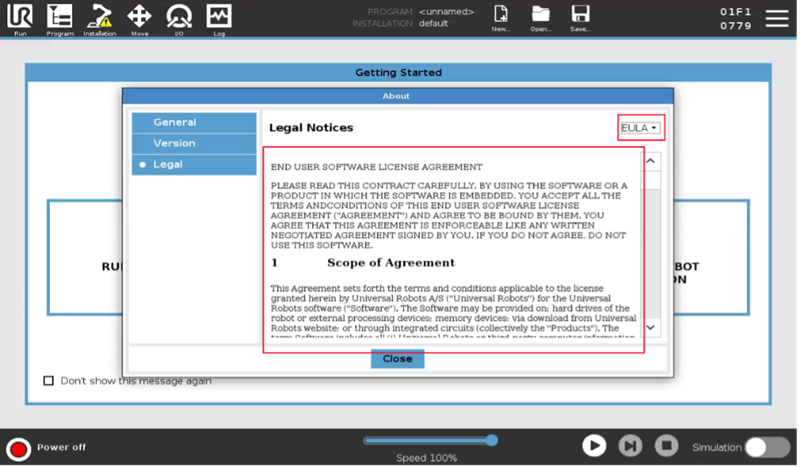Open the Log tab icon
This screenshot has width=800, height=467.
tap(218, 17)
